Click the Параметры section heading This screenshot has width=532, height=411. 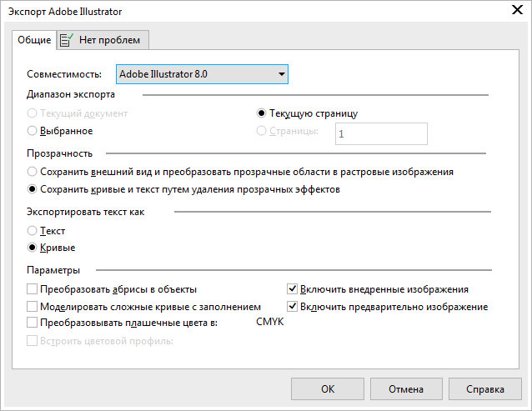tap(53, 270)
